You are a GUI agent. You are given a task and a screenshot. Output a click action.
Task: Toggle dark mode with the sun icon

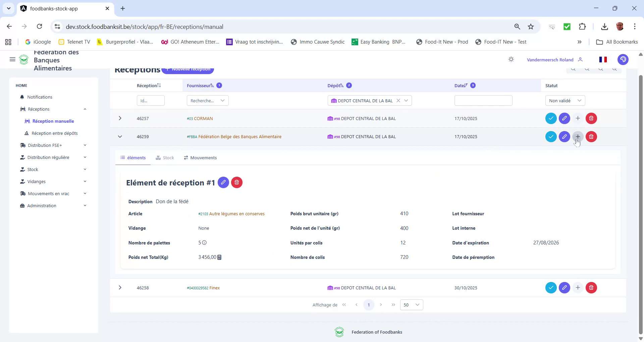pos(511,59)
